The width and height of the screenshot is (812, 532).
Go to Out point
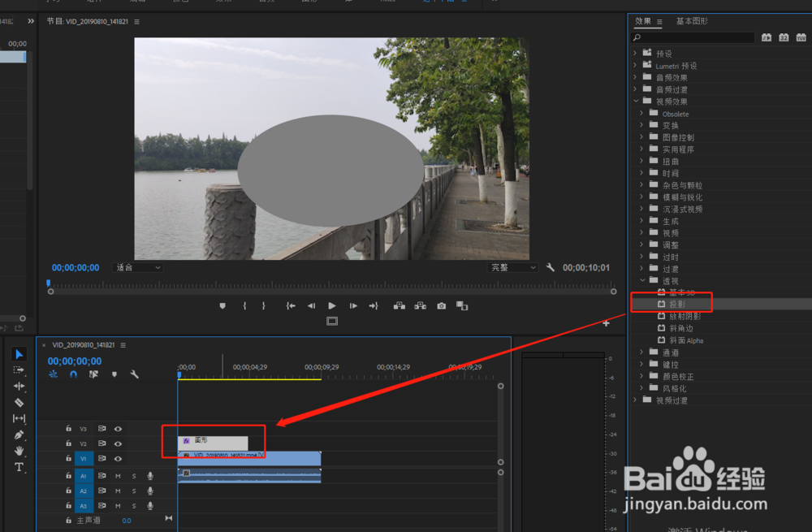tap(374, 306)
